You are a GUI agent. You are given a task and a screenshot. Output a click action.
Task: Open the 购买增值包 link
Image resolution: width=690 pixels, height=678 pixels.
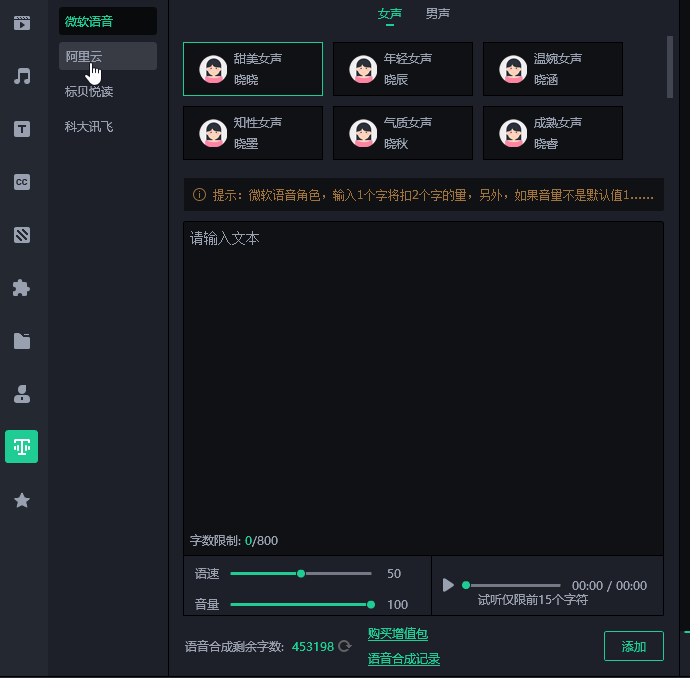[x=398, y=634]
